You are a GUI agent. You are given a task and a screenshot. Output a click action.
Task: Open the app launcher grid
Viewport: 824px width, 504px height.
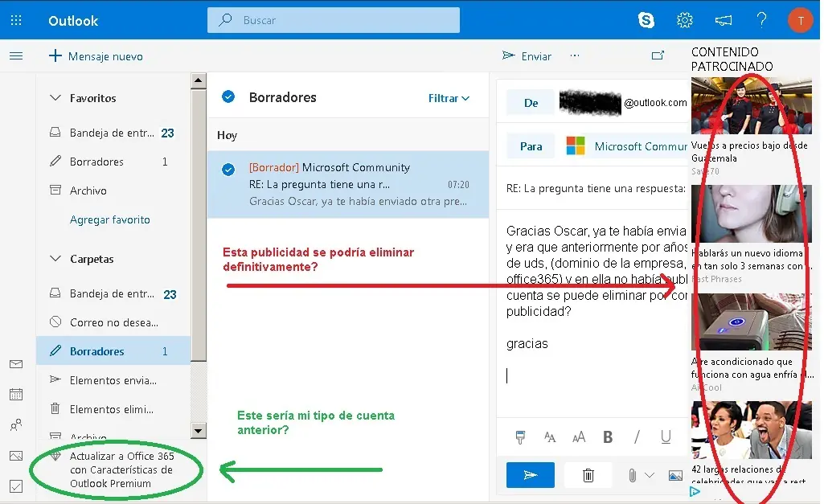pyautogui.click(x=16, y=20)
